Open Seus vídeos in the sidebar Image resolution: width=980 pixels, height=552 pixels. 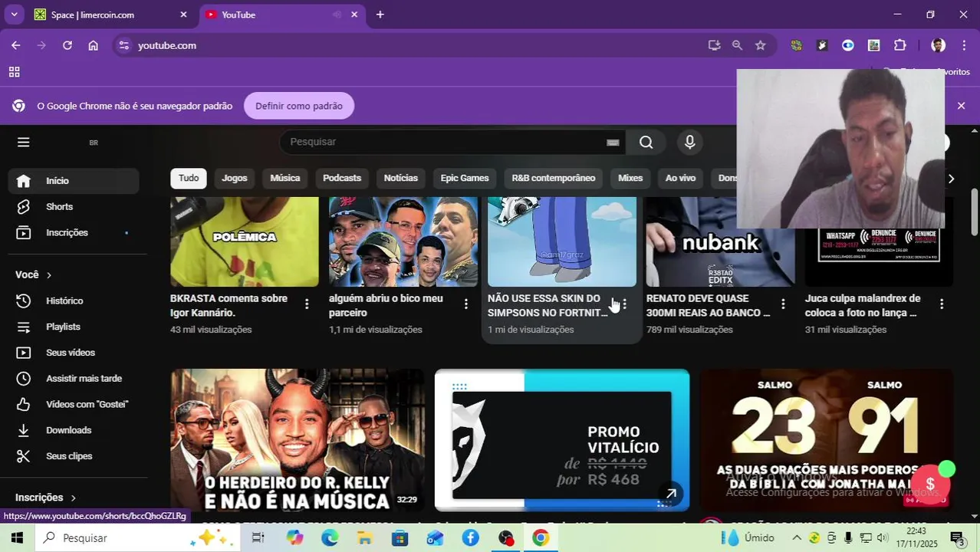point(74,353)
